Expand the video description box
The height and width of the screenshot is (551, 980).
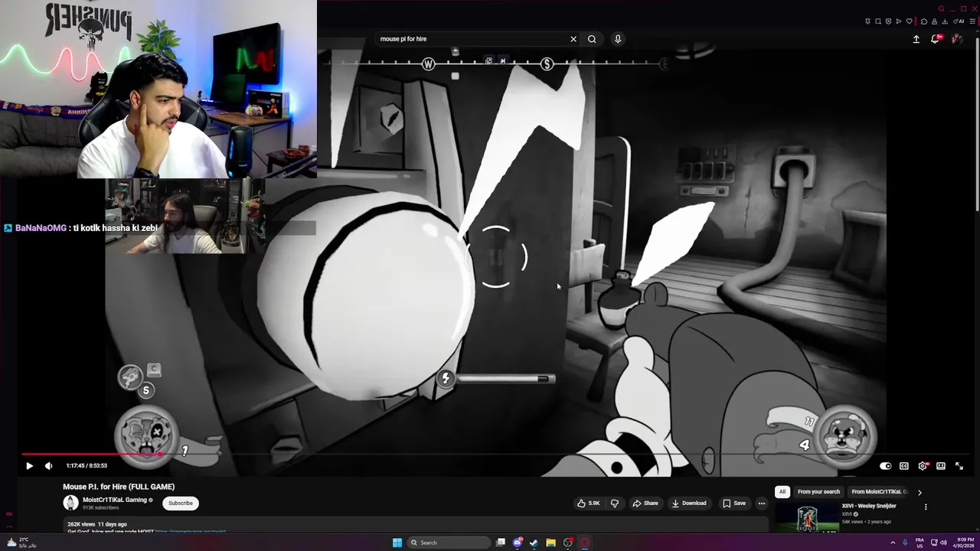click(416, 526)
